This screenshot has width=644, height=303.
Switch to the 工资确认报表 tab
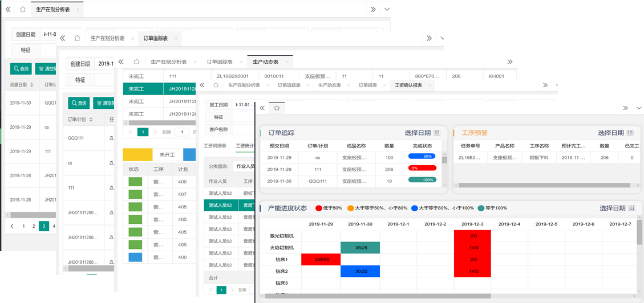pyautogui.click(x=408, y=85)
